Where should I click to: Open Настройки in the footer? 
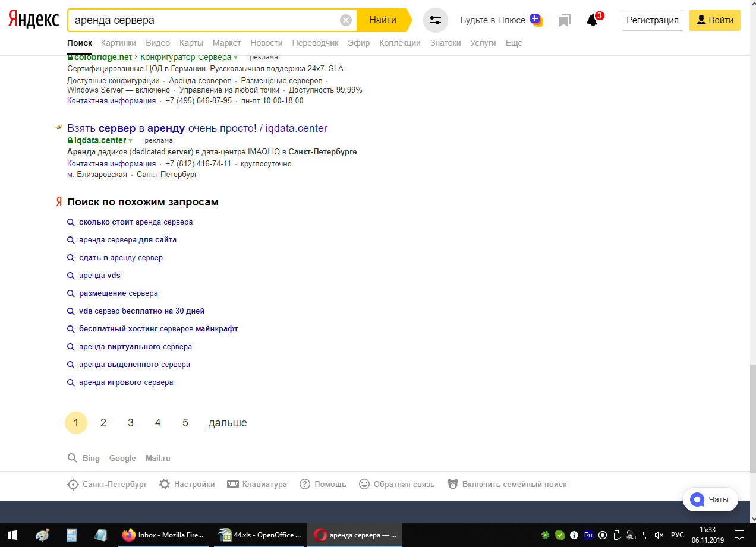click(187, 484)
